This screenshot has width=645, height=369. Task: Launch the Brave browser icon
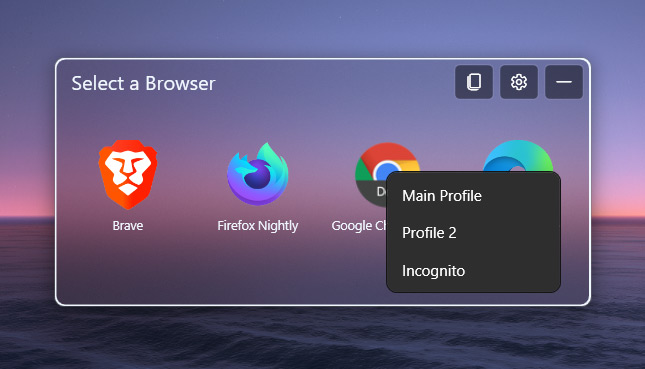(128, 174)
